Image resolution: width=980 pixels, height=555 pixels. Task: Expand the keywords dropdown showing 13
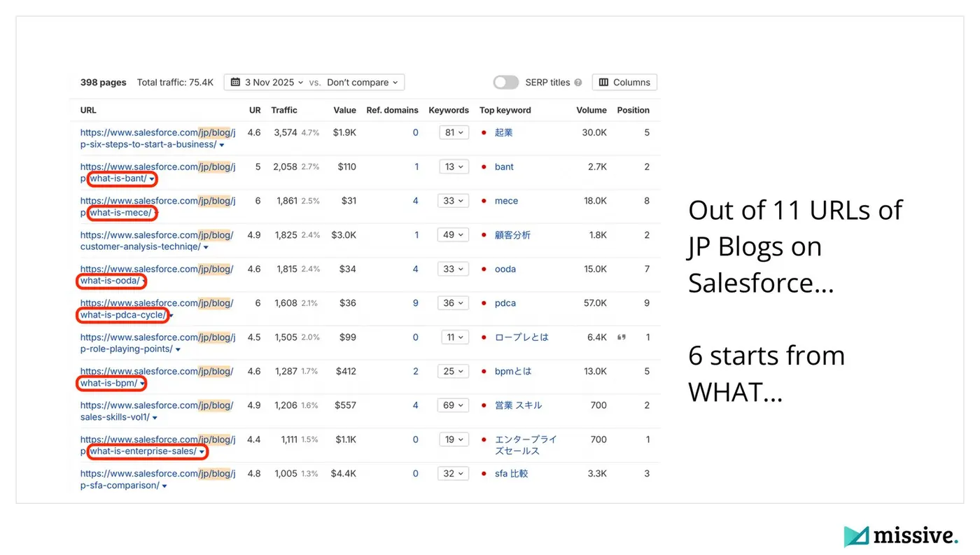pyautogui.click(x=454, y=167)
